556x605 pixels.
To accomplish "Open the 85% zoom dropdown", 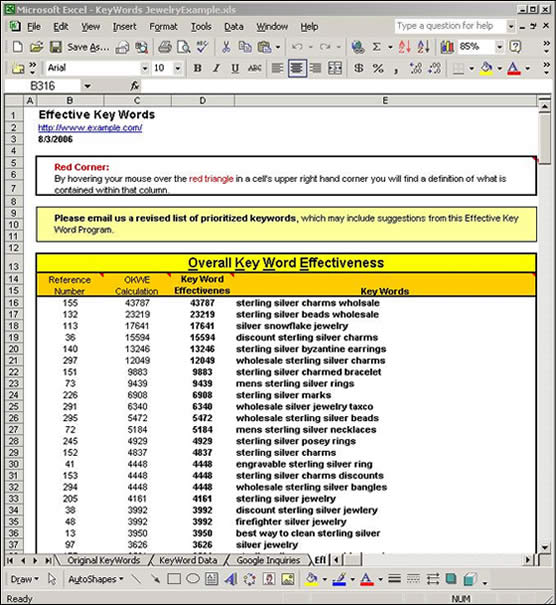I will pos(499,47).
